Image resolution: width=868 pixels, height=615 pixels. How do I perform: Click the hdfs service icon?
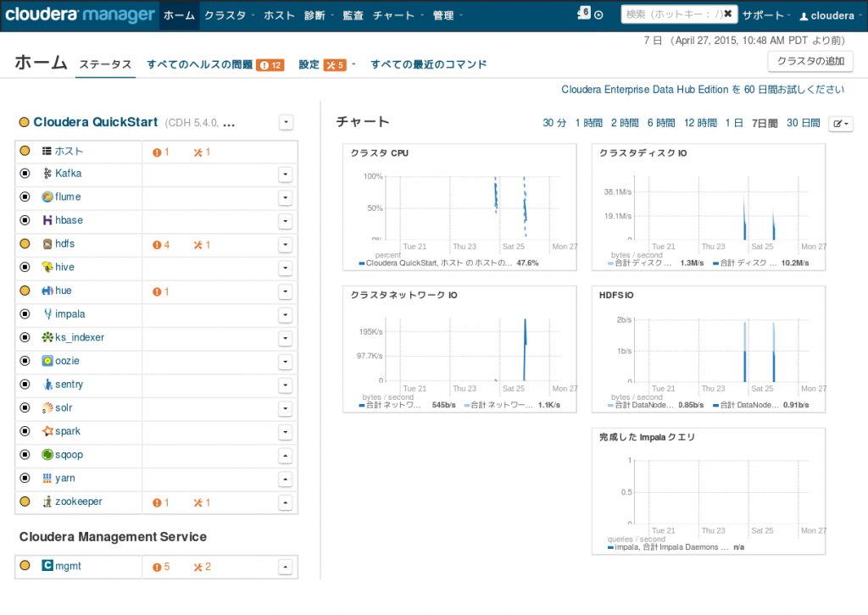(47, 244)
